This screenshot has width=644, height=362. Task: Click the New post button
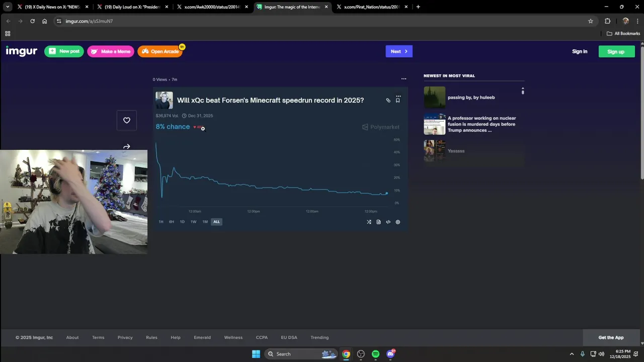click(64, 51)
